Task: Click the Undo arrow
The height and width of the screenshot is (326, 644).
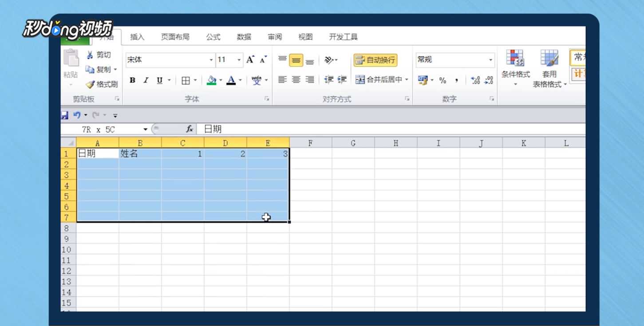Action: click(x=77, y=115)
